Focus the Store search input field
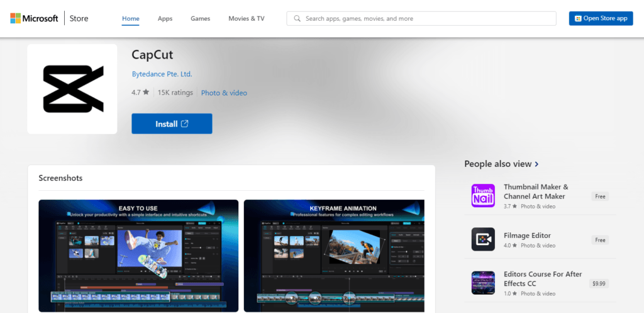644x313 pixels. tap(428, 18)
